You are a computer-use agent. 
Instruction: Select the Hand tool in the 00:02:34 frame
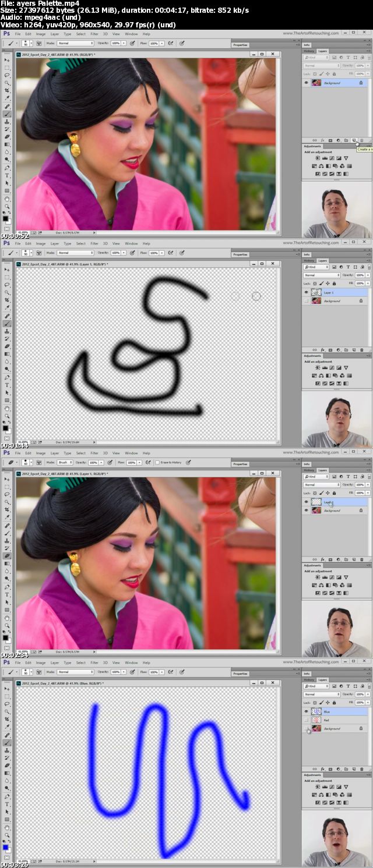coord(8,618)
